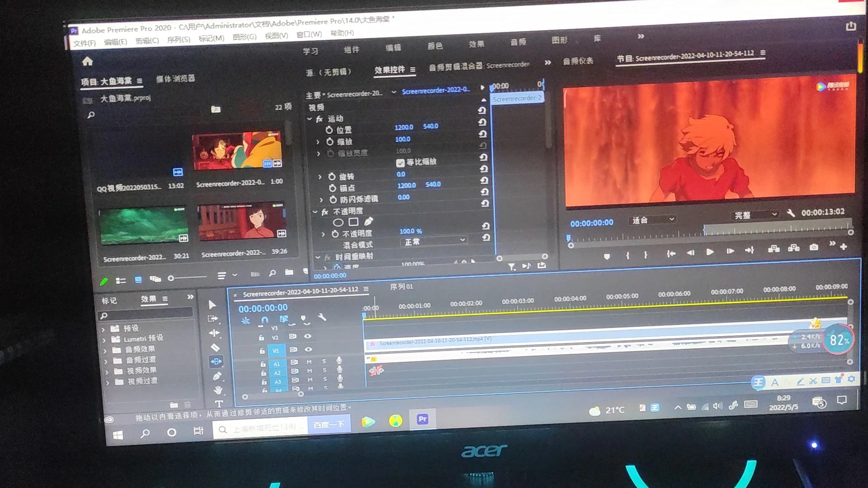This screenshot has width=868, height=488.
Task: Select the Ripple Edit tool
Action: [214, 333]
